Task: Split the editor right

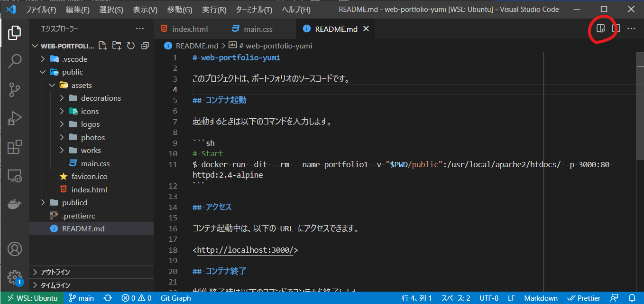Action: click(x=616, y=28)
